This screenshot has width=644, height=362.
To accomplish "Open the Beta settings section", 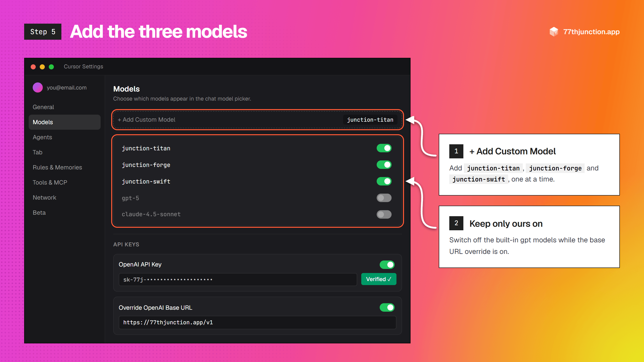I will point(65,213).
